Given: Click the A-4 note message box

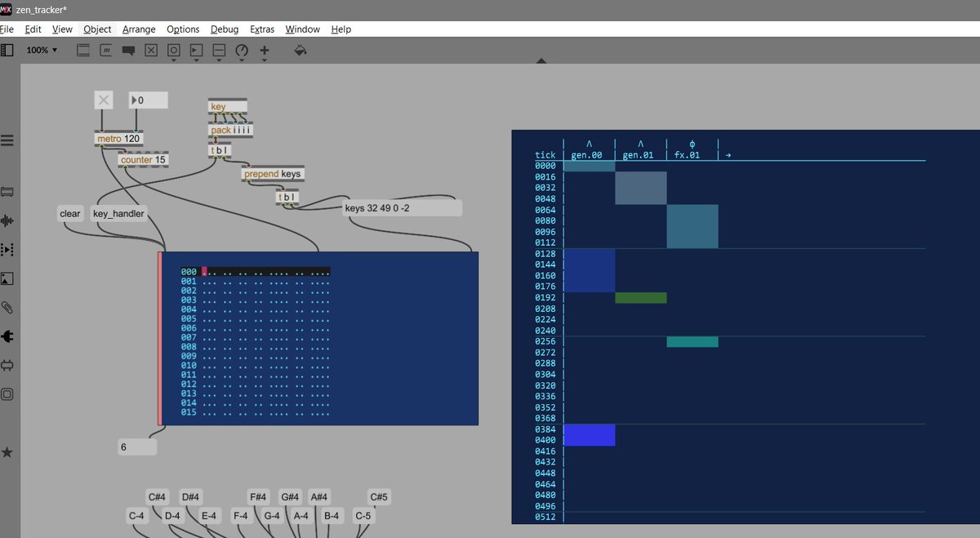Looking at the screenshot, I should click(x=301, y=516).
